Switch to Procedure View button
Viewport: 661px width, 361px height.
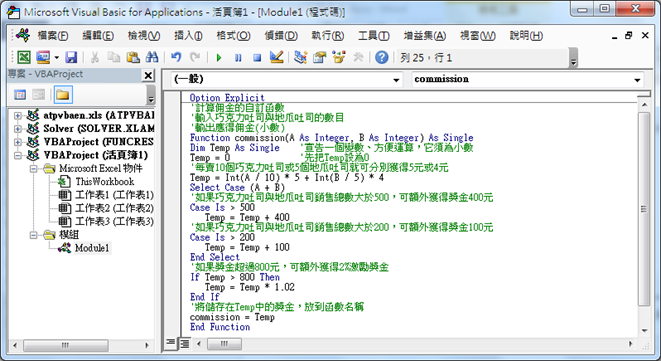click(170, 343)
